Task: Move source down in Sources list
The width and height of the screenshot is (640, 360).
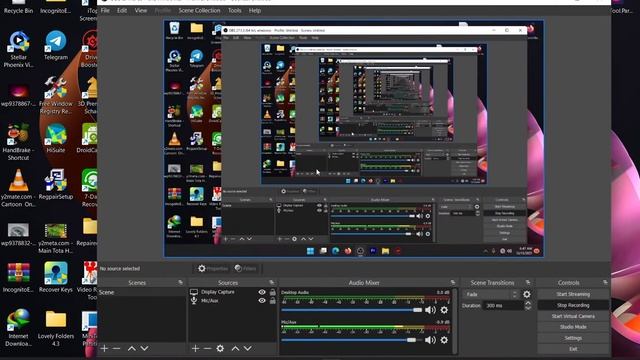Action: (x=247, y=348)
